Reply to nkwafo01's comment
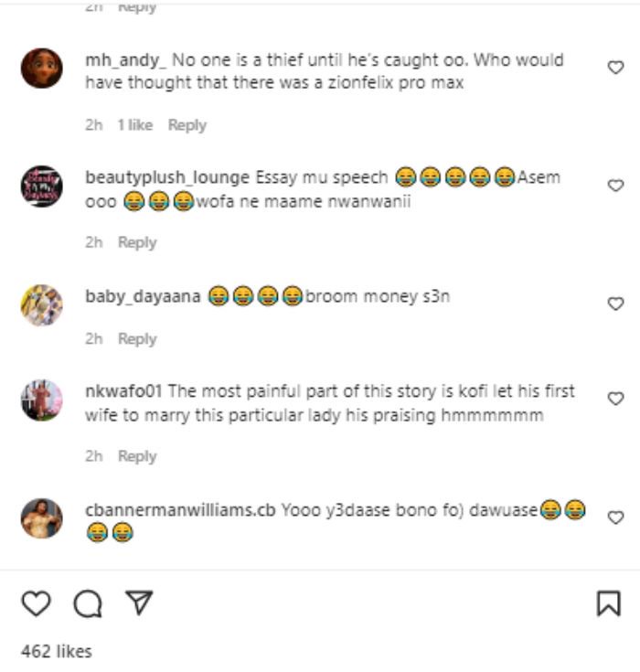Image resolution: width=640 pixels, height=672 pixels. pos(137,456)
